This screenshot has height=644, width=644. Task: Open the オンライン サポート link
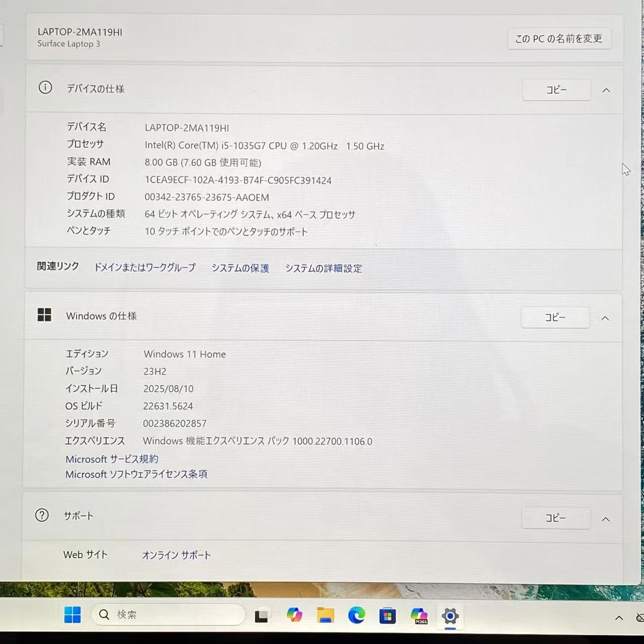pos(176,555)
